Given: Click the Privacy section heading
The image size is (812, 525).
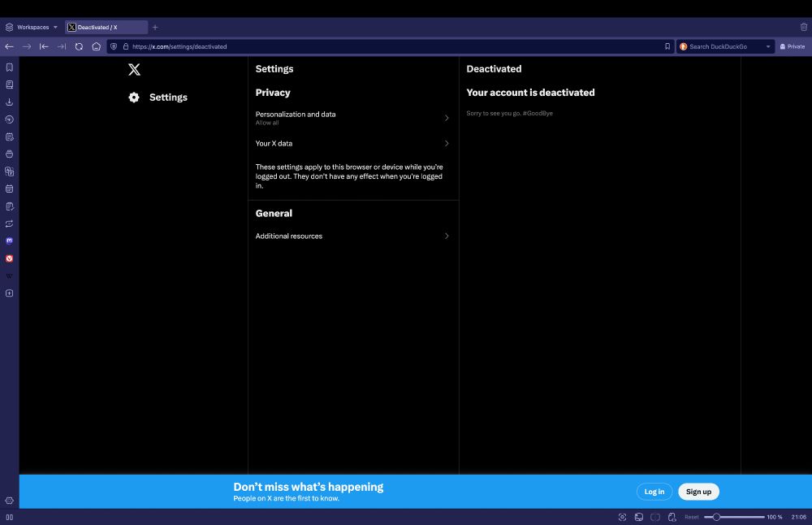Looking at the screenshot, I should point(272,93).
